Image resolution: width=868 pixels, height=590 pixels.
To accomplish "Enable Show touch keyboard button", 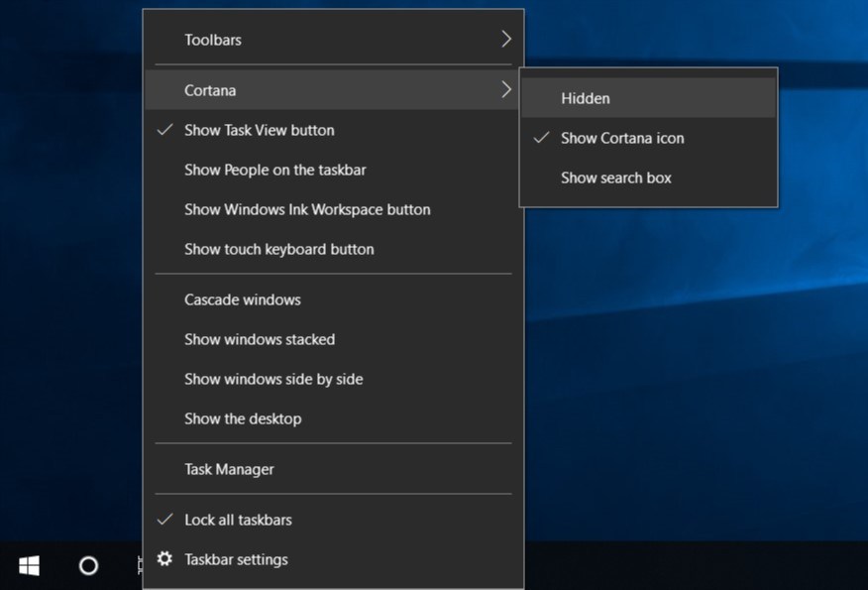I will [x=278, y=249].
